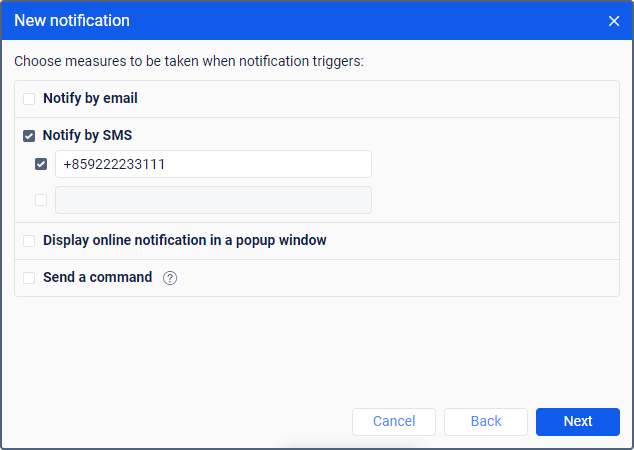Go to the previous step with Back

(486, 421)
